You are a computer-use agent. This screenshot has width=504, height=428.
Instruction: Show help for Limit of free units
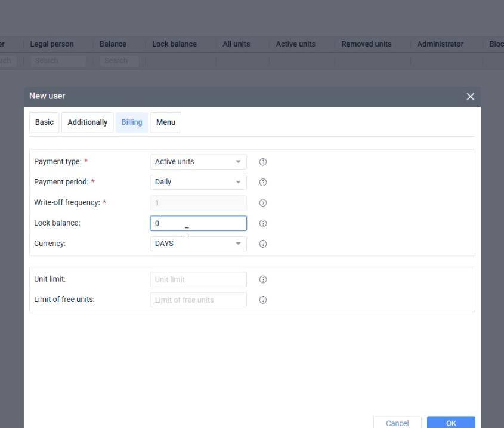tap(262, 300)
